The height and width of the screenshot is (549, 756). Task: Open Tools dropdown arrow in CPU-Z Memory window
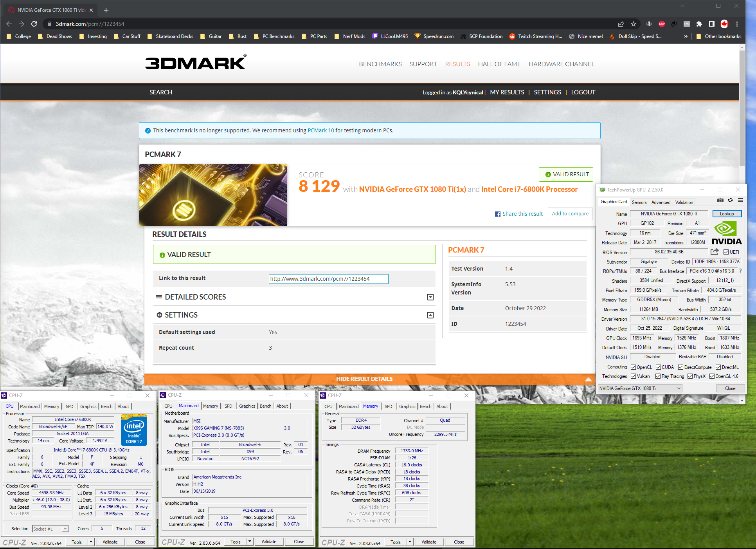[410, 542]
